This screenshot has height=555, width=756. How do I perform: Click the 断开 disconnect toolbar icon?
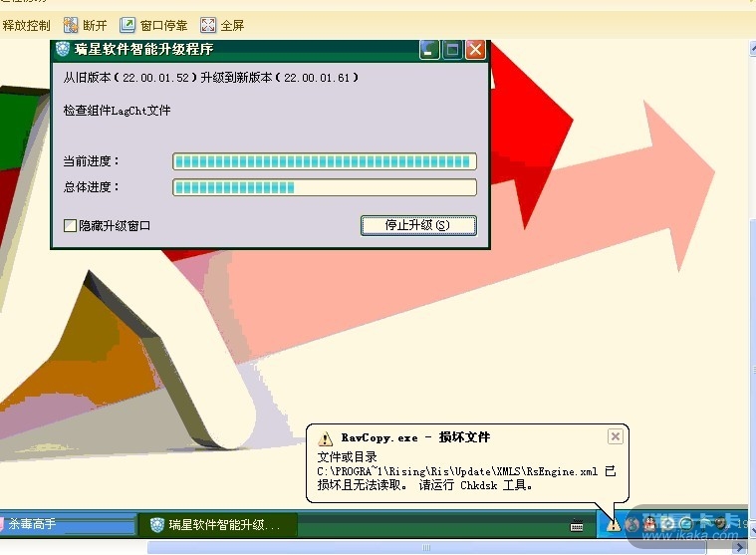click(71, 25)
